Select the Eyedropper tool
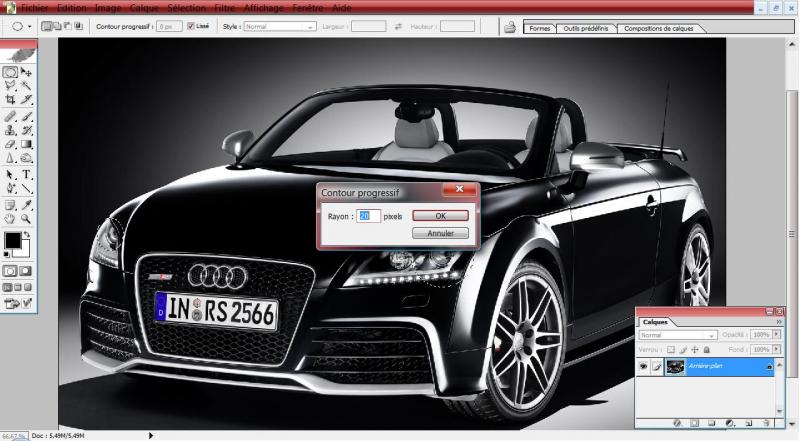Image resolution: width=800 pixels, height=441 pixels. point(26,205)
